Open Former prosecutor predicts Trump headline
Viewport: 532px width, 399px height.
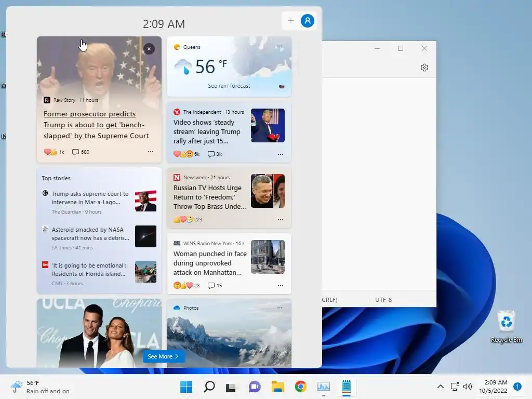(x=96, y=125)
